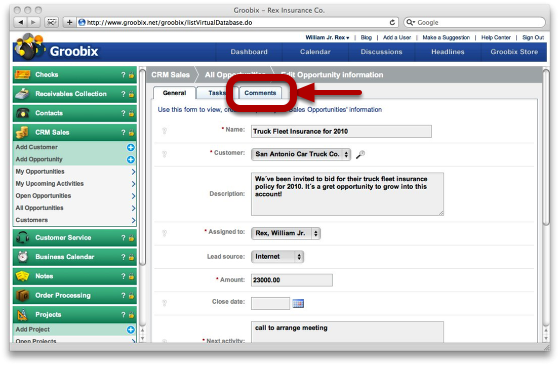
Task: Click in the Name input field
Action: point(341,131)
